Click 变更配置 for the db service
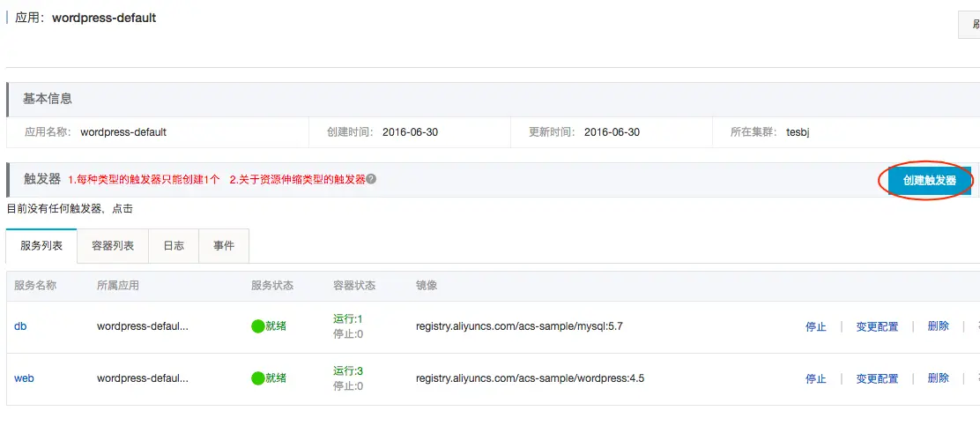Image resolution: width=980 pixels, height=441 pixels. (x=877, y=326)
